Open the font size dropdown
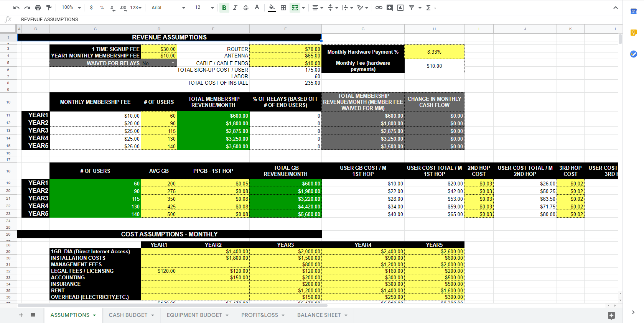Screen dimensions: 644x323 coord(204,8)
